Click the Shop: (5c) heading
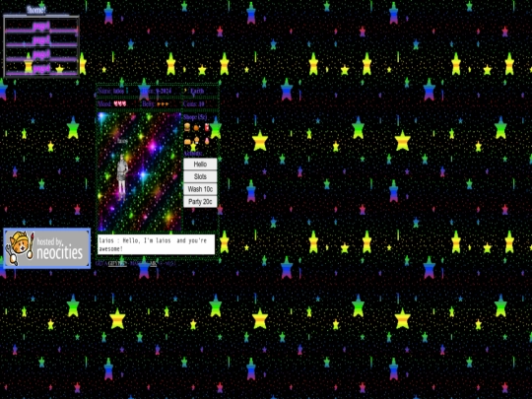 coord(195,117)
